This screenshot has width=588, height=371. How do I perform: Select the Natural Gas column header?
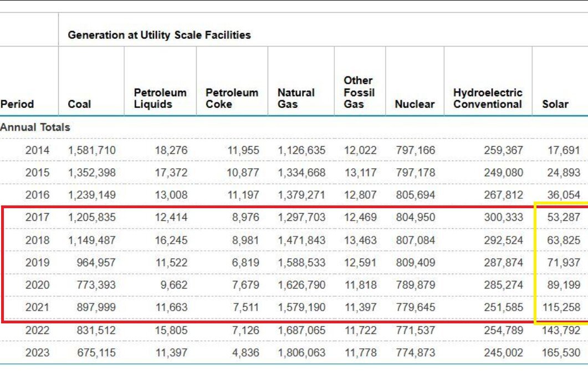click(x=296, y=98)
